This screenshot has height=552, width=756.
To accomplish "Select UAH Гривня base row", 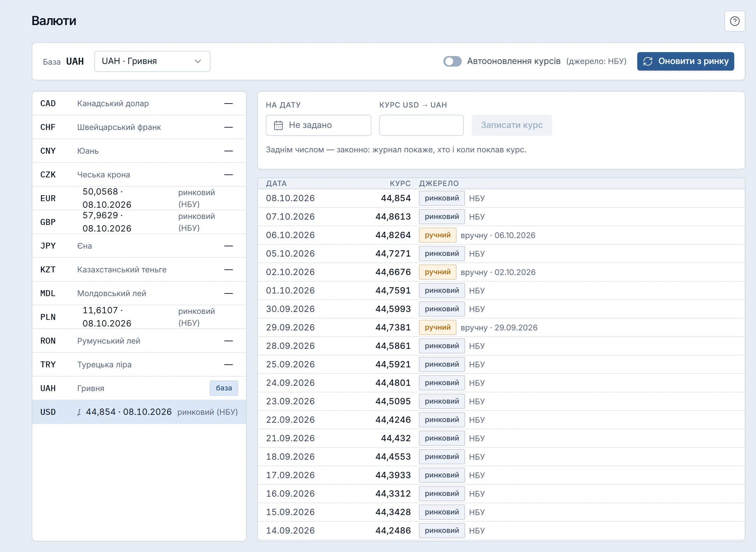I will coord(139,388).
